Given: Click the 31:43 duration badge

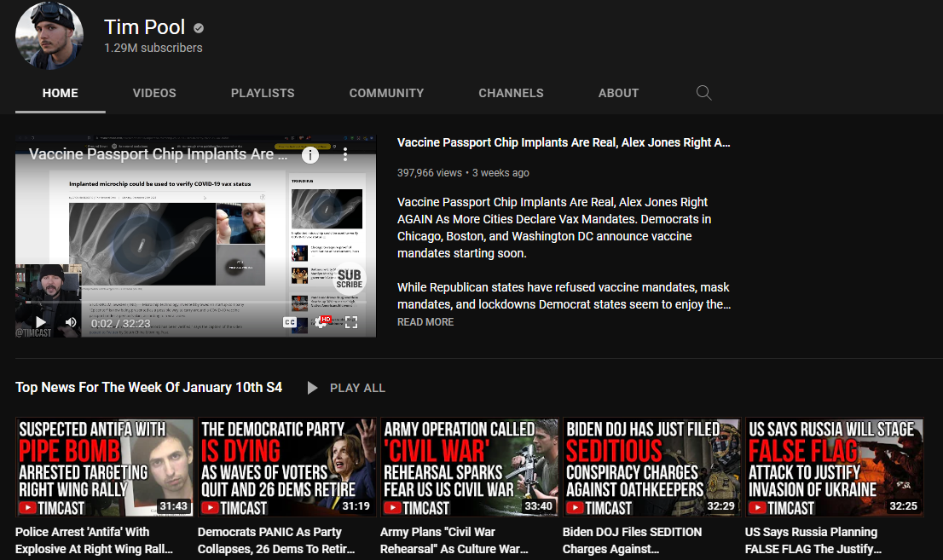Looking at the screenshot, I should point(173,505).
